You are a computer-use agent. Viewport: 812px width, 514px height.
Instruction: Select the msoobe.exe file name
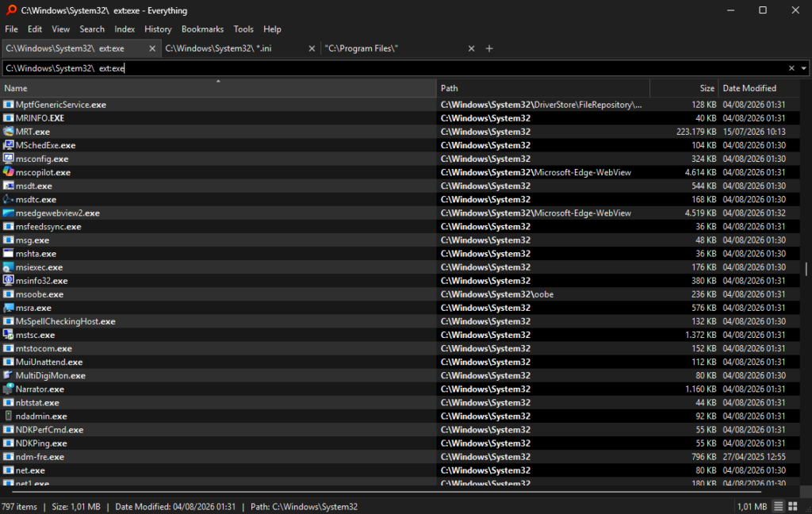(40, 294)
